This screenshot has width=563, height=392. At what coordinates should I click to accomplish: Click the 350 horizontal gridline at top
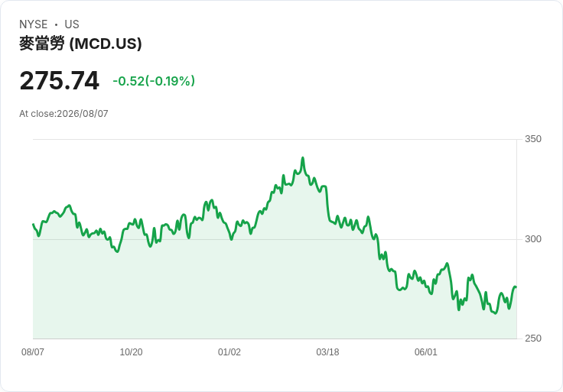[275, 139]
